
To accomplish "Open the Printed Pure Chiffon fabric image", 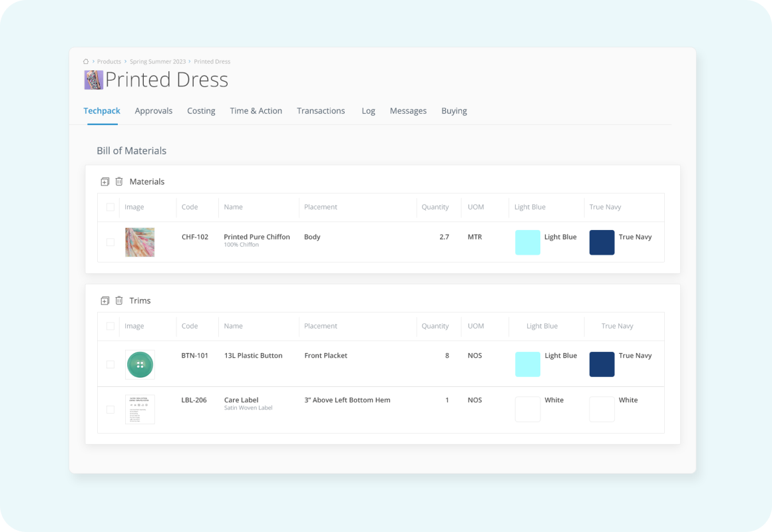I will [x=140, y=242].
